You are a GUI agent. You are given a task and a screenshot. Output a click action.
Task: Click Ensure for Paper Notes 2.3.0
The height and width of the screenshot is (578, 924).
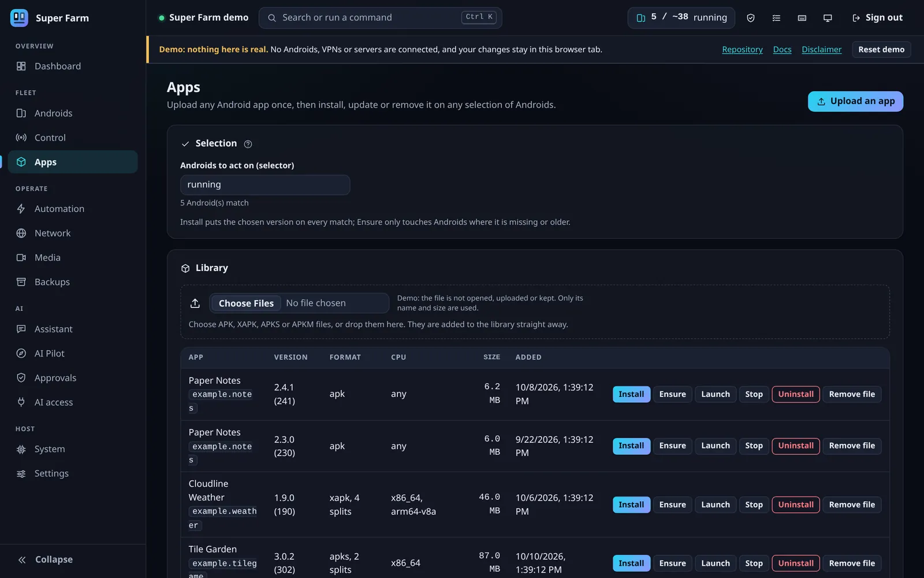672,446
